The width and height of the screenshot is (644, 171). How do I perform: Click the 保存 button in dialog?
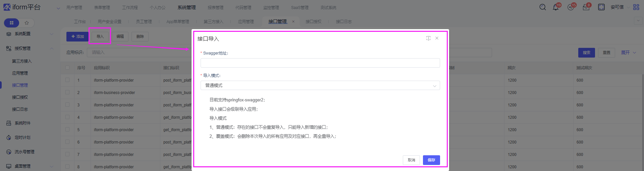point(431,160)
